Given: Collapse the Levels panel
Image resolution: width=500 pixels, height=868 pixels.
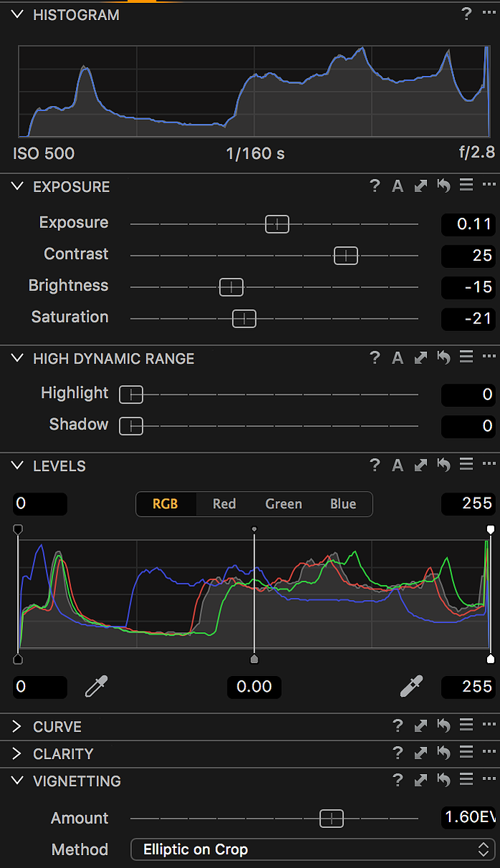Looking at the screenshot, I should click(18, 465).
